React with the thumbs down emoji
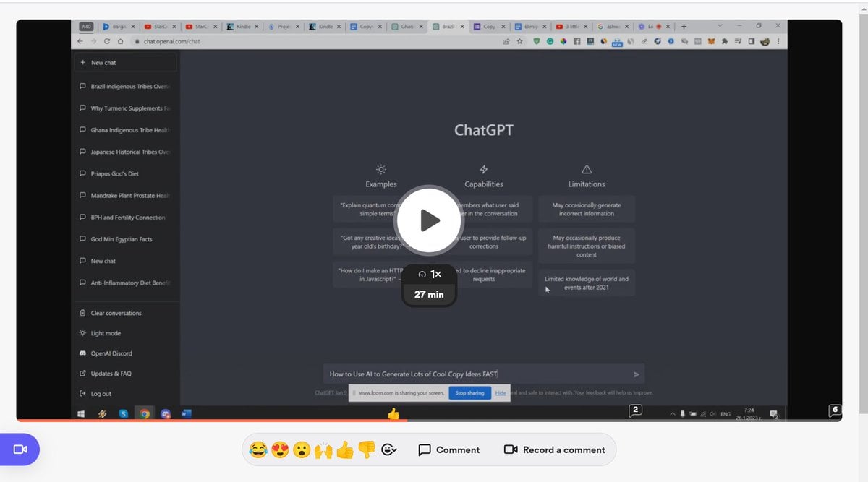Image resolution: width=868 pixels, height=482 pixels. point(367,449)
